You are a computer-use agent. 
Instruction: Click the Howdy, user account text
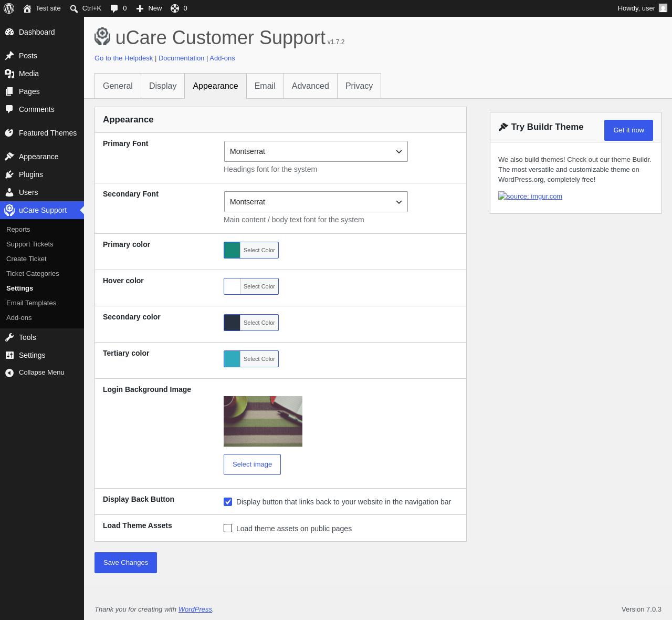point(636,8)
